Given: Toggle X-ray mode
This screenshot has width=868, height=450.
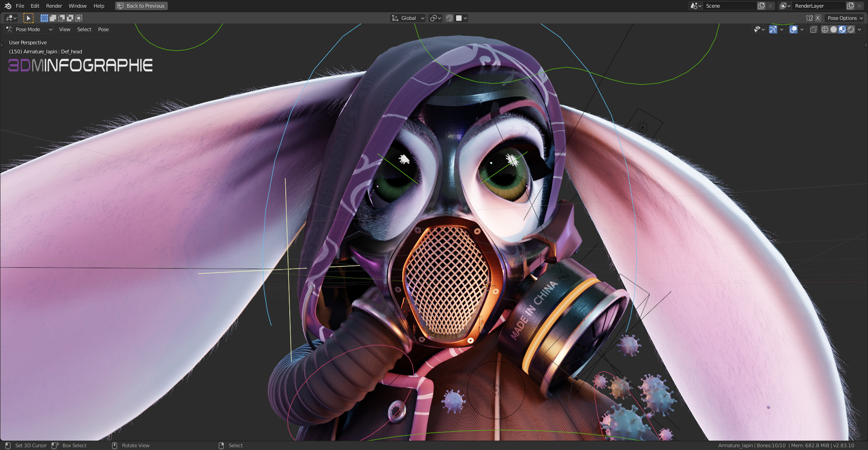Looking at the screenshot, I should pos(813,29).
